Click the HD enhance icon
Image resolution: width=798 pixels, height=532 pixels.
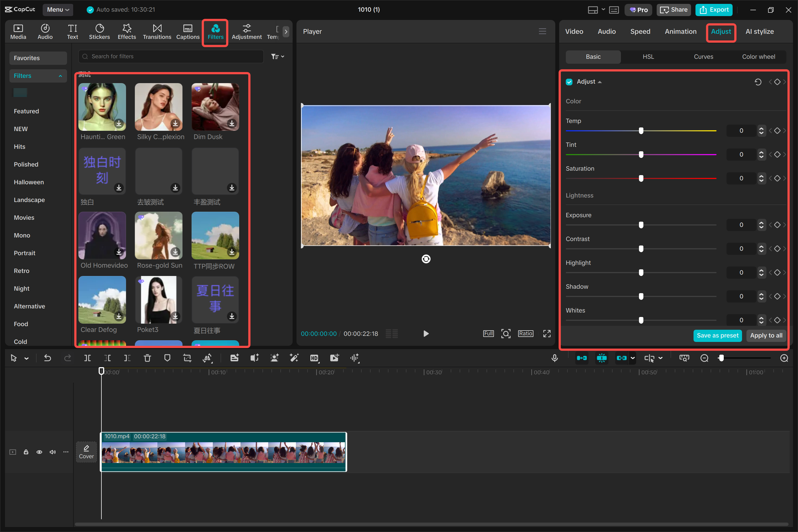pos(314,358)
